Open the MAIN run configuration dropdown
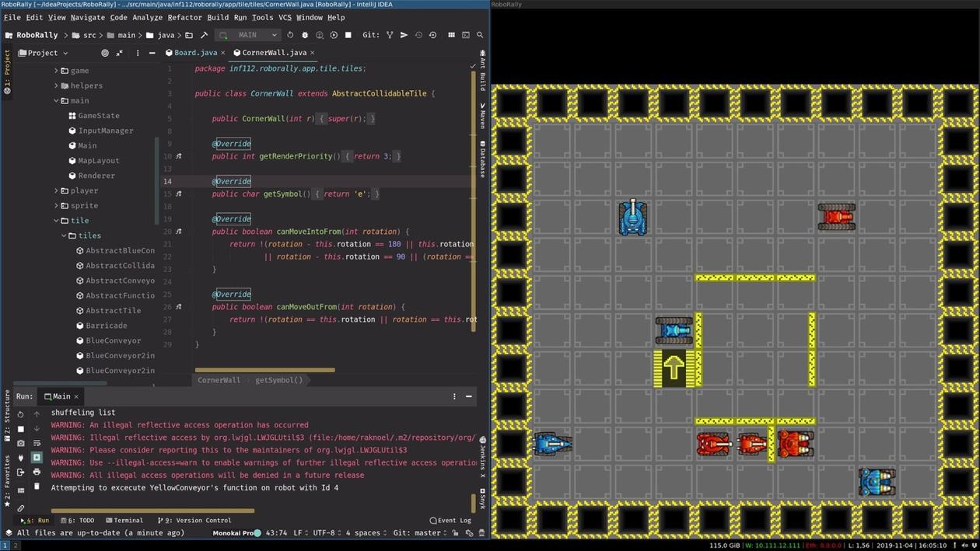The height and width of the screenshot is (551, 980). 248,35
